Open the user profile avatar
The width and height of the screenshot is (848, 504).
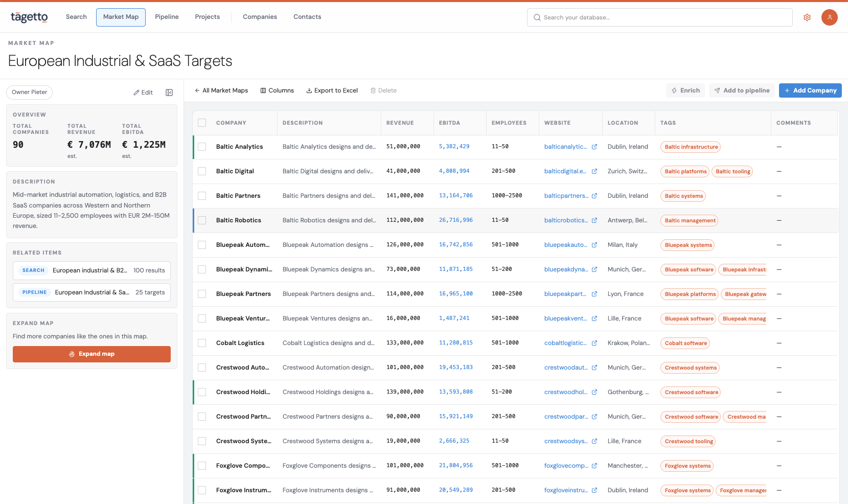[829, 17]
